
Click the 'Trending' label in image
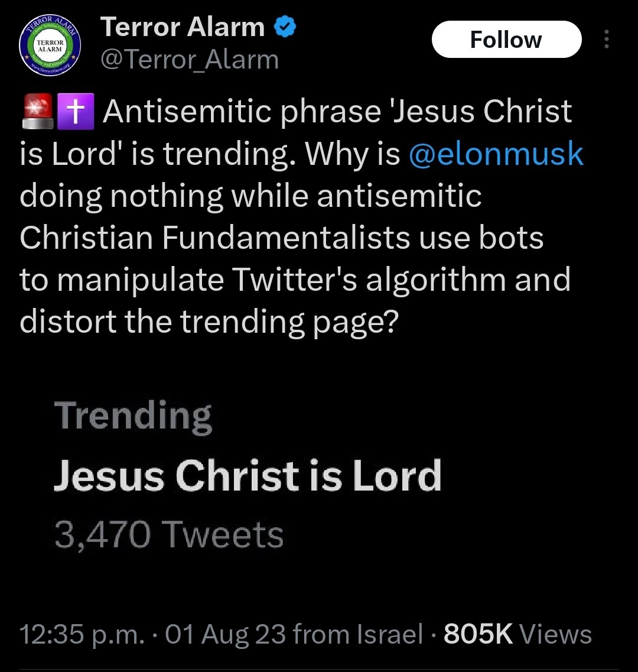pos(134,416)
